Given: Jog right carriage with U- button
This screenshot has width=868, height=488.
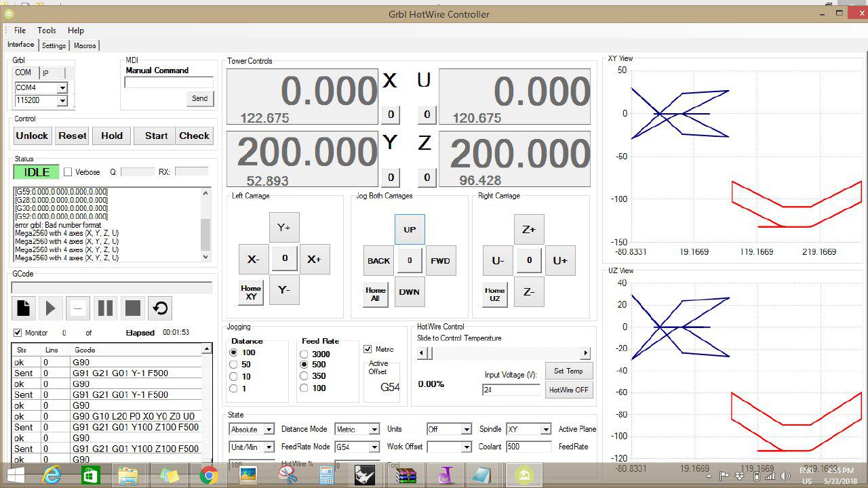Looking at the screenshot, I should 498,260.
